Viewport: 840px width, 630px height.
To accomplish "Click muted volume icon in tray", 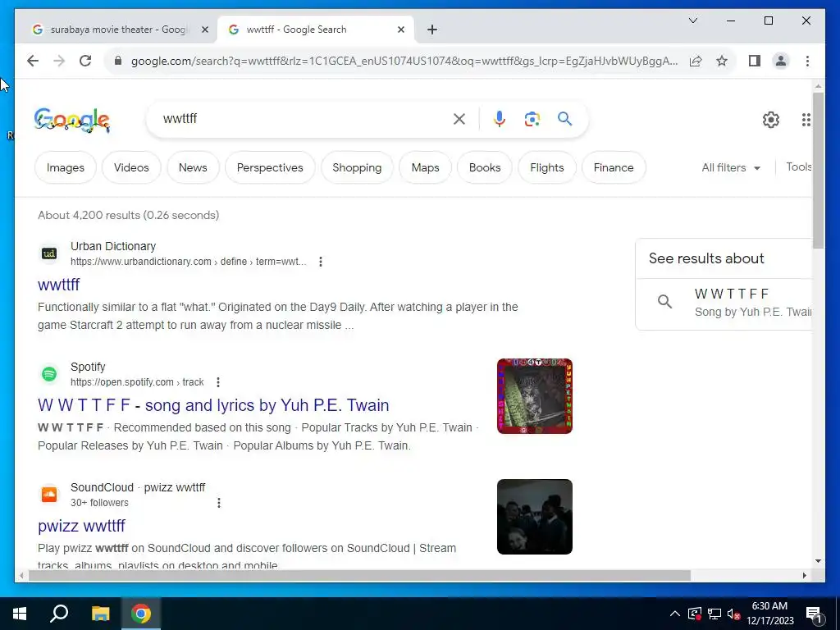I will 733,614.
